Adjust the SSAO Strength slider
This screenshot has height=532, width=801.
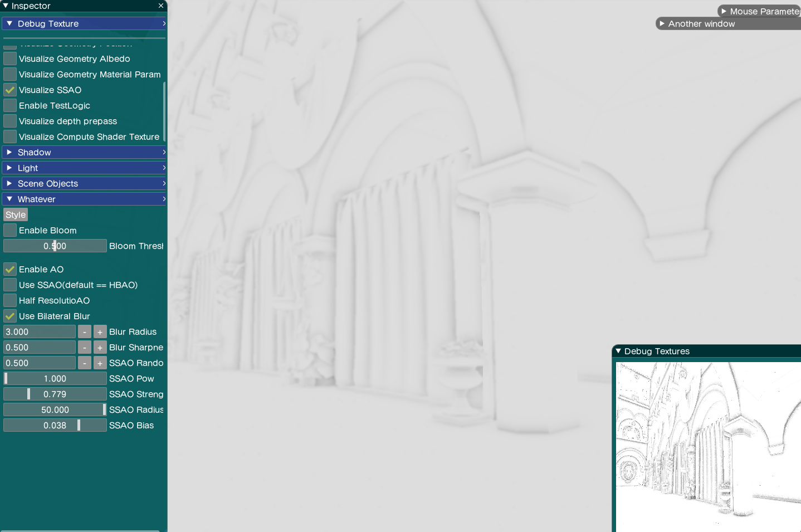(55, 394)
